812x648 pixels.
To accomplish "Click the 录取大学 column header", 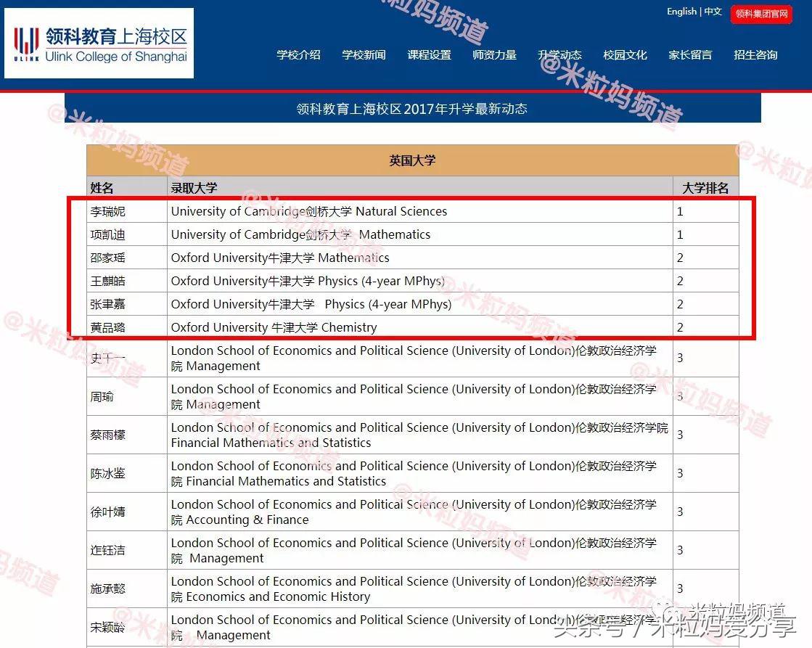I will click(193, 187).
